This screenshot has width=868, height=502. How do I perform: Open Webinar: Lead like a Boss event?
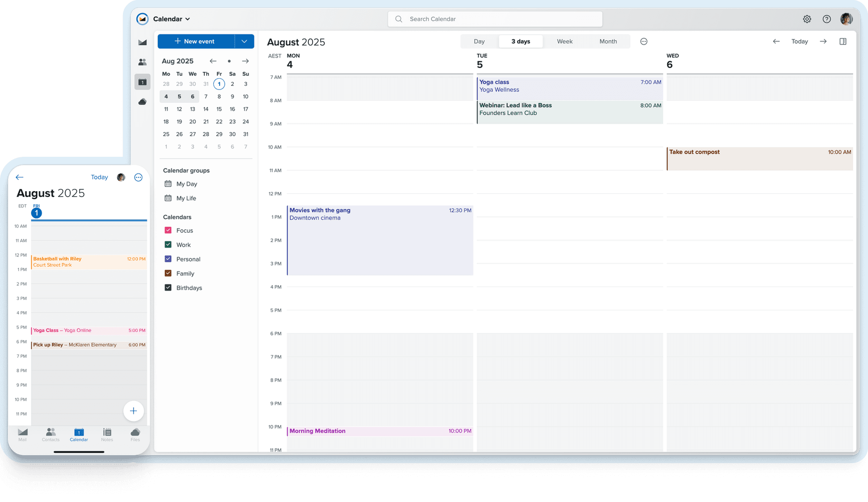tap(570, 112)
